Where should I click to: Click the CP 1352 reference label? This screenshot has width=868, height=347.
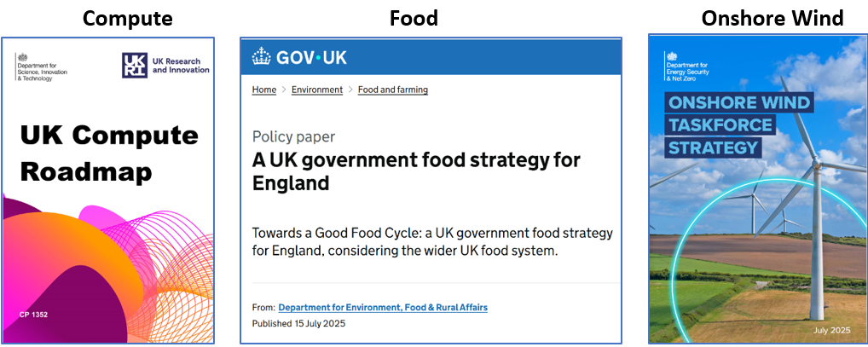coord(33,315)
